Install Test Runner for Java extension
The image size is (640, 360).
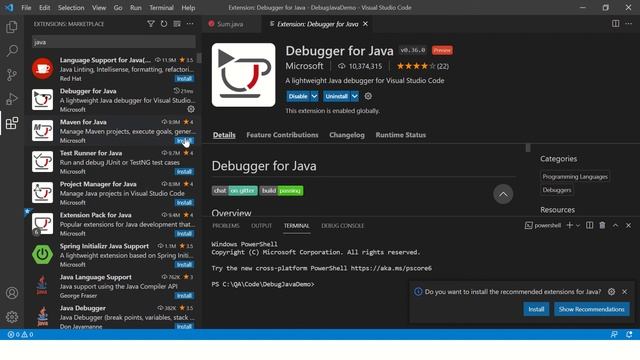[x=184, y=172]
